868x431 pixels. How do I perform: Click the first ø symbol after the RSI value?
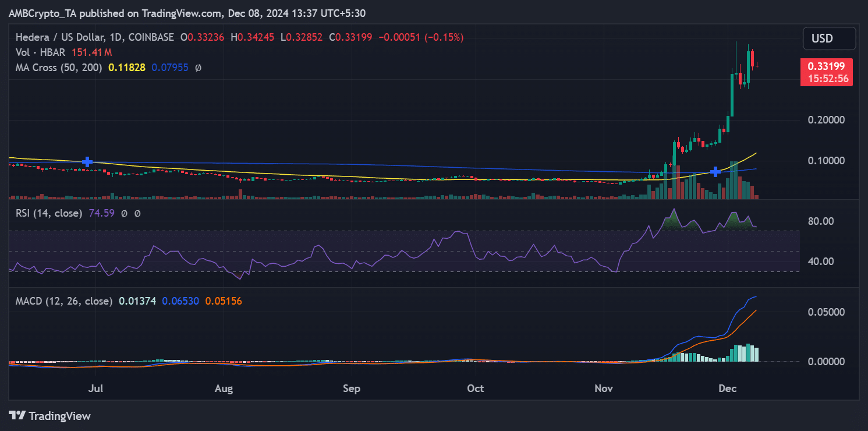coord(124,213)
